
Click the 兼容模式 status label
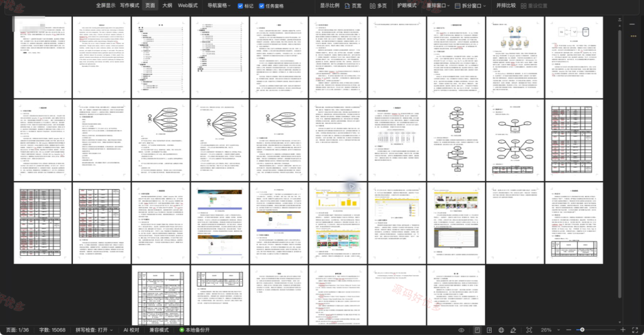coord(159,330)
